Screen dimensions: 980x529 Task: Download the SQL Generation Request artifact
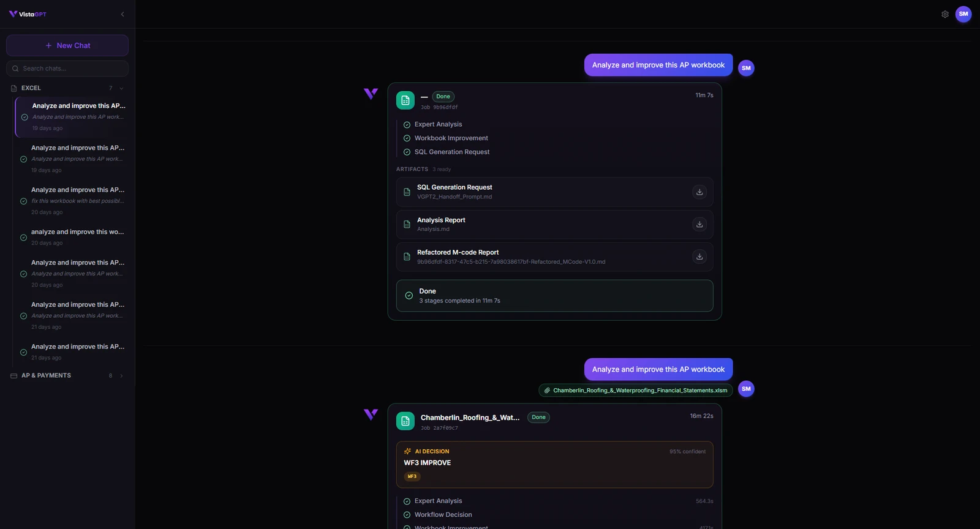click(699, 192)
